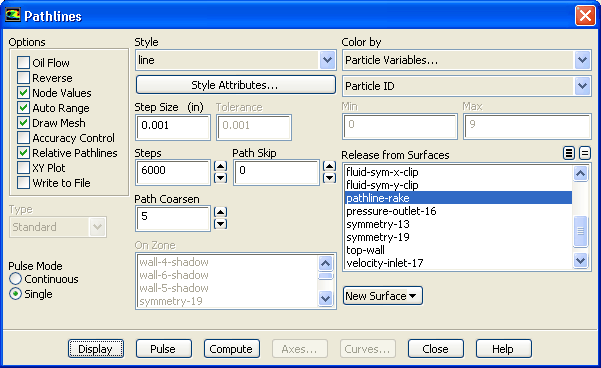
Task: Select symmetry-13 surface
Action: [458, 224]
